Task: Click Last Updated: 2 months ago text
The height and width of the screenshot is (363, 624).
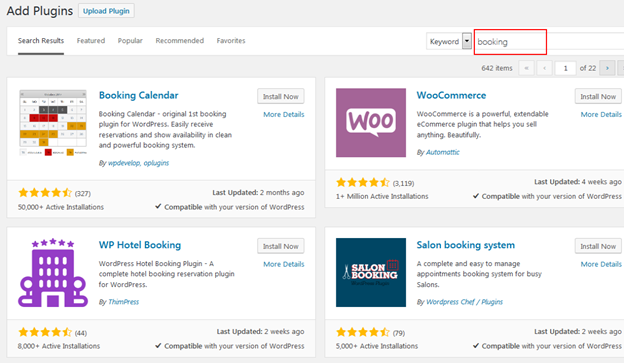Action: click(x=258, y=193)
